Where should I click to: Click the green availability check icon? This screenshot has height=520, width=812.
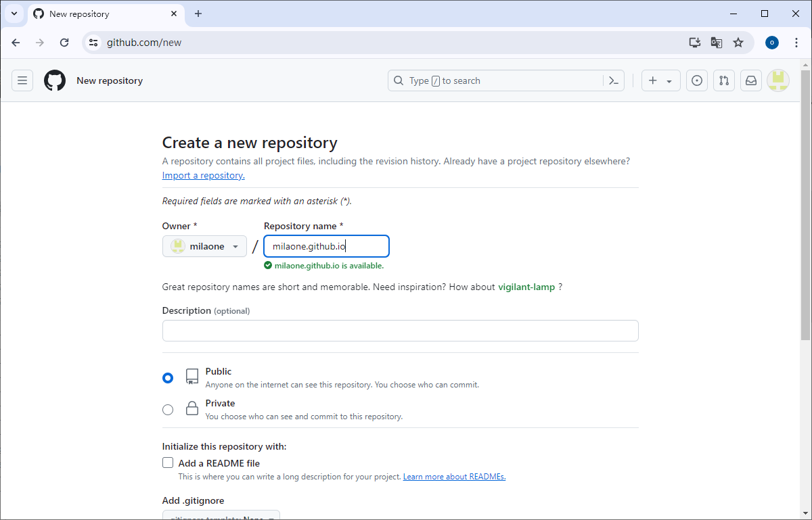click(268, 266)
